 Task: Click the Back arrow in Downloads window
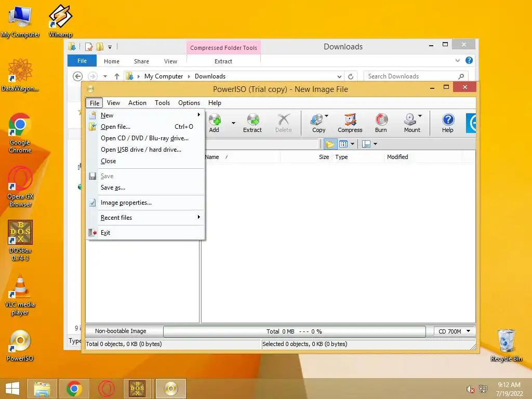click(x=78, y=76)
